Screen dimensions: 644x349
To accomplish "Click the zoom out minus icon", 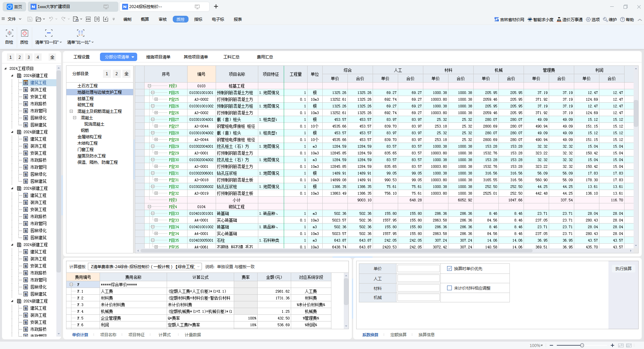I will coord(551,345).
